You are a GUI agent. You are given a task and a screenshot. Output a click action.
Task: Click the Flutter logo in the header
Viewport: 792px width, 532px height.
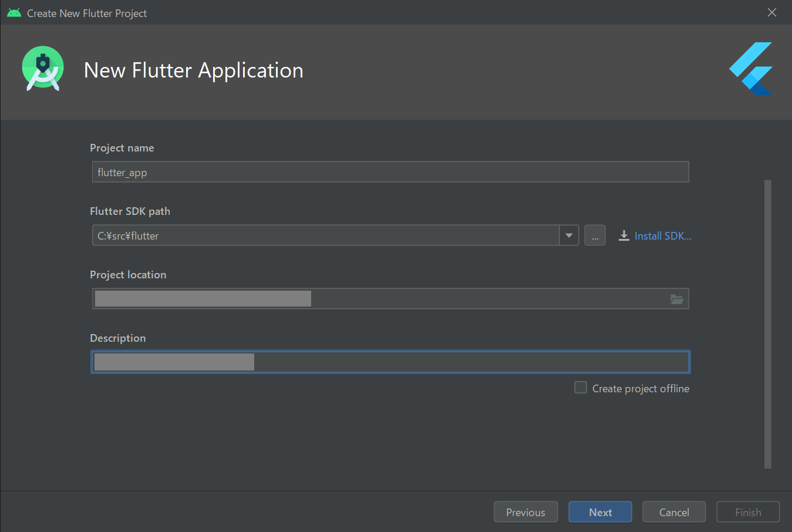pos(751,69)
